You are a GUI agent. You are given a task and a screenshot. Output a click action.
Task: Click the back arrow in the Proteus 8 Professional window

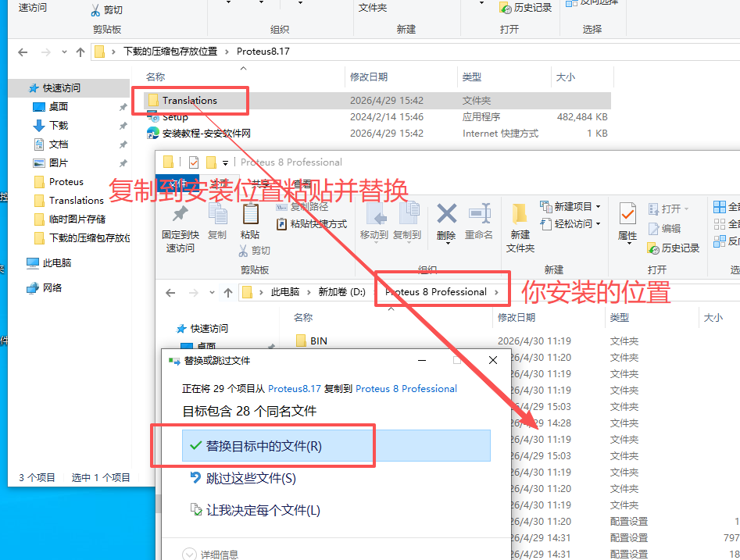click(x=170, y=293)
